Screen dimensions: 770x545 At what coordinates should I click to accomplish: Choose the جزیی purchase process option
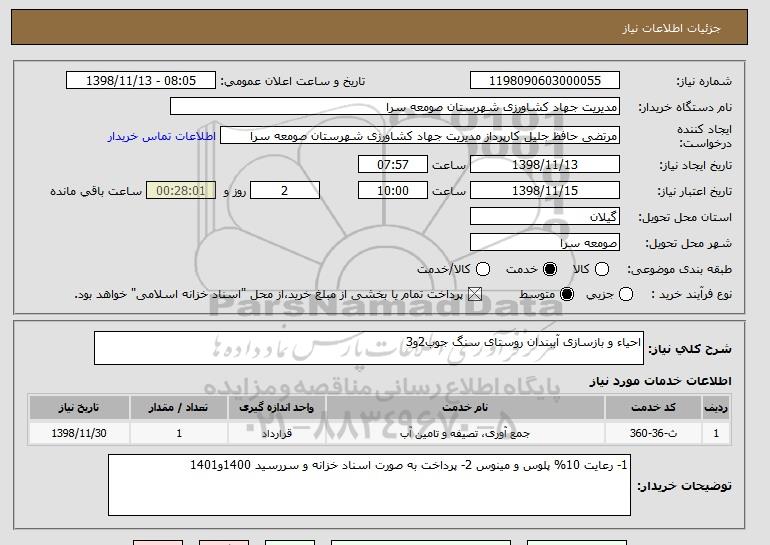pyautogui.click(x=626, y=295)
